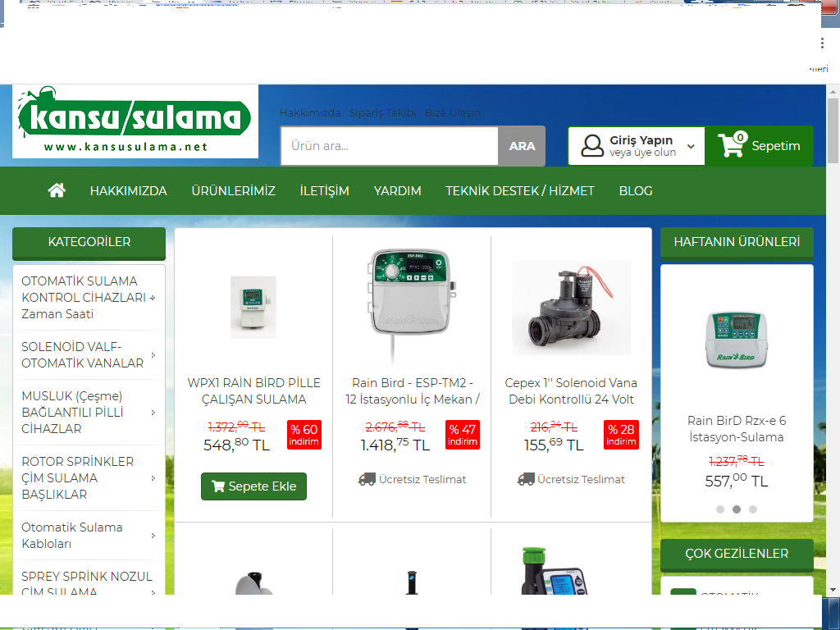The width and height of the screenshot is (840, 630).
Task: Click the ARA search button
Action: point(522,146)
